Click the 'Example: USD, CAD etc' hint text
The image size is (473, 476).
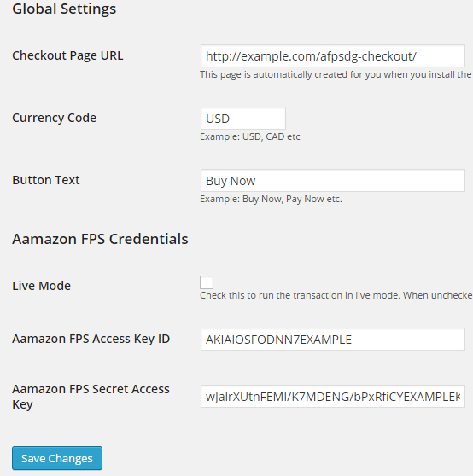[x=250, y=136]
